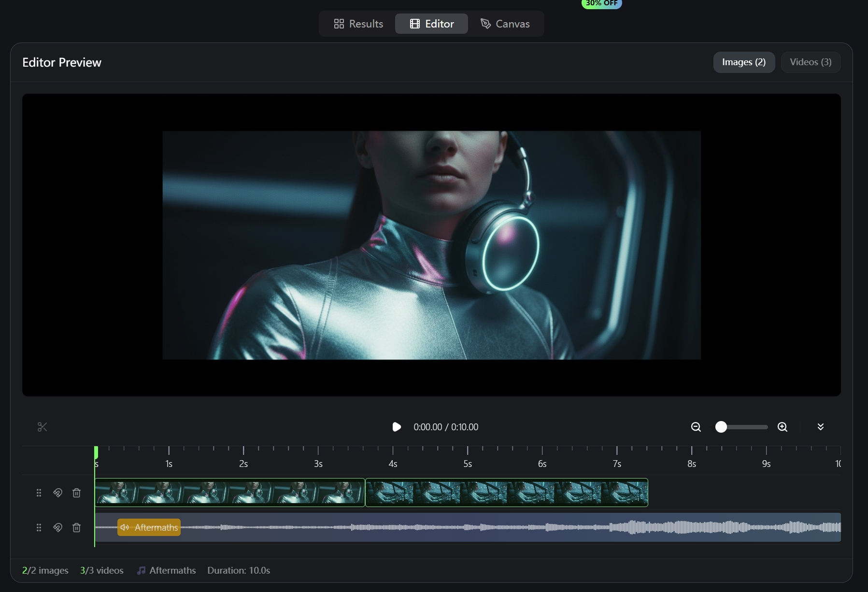Click the video track drag handle
868x592 pixels.
(39, 493)
